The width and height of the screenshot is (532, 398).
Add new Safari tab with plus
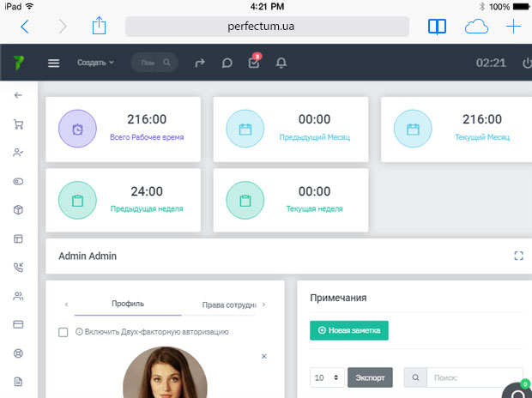pyautogui.click(x=513, y=26)
